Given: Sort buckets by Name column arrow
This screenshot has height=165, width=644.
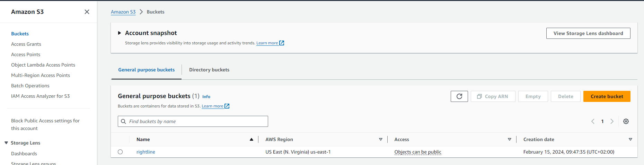Looking at the screenshot, I should click(x=252, y=139).
